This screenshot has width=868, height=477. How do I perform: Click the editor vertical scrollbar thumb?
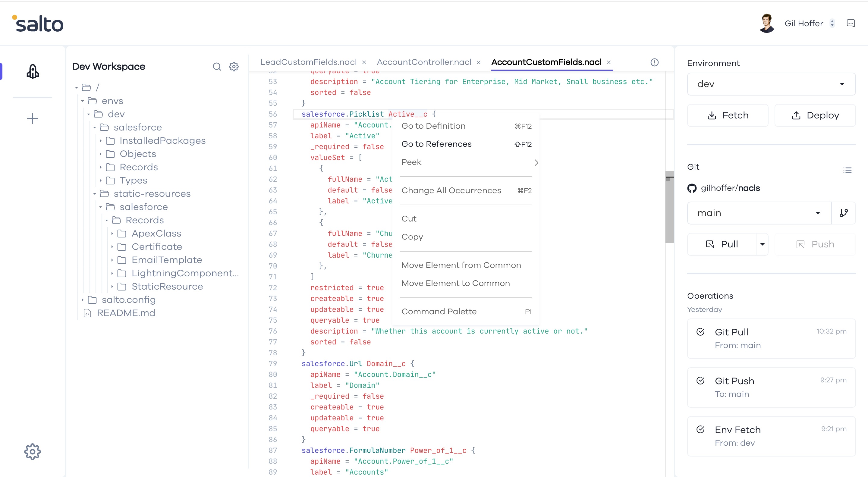[x=669, y=207]
